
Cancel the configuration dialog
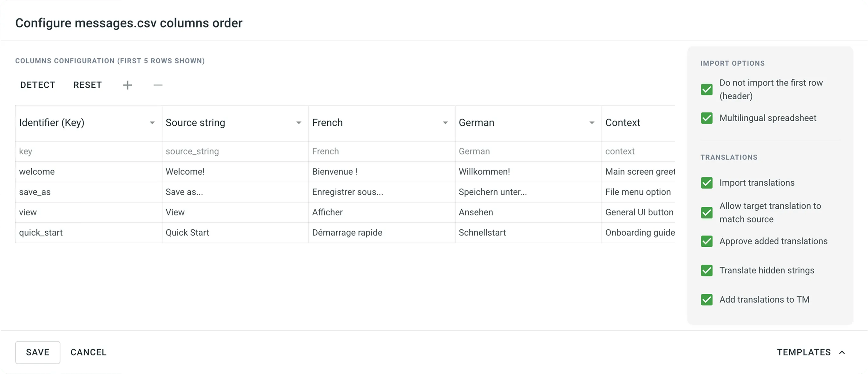click(88, 352)
